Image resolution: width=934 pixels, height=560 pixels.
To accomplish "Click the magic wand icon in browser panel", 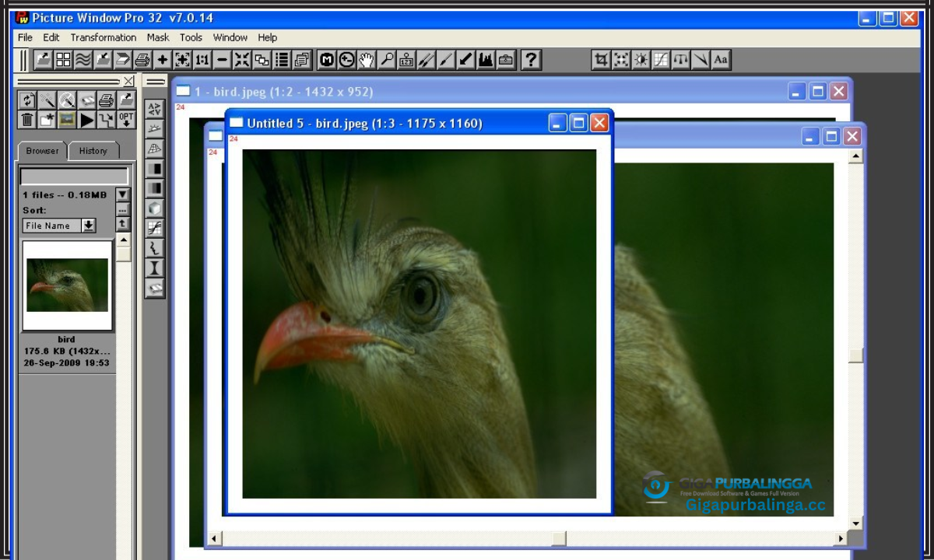I will (x=47, y=100).
